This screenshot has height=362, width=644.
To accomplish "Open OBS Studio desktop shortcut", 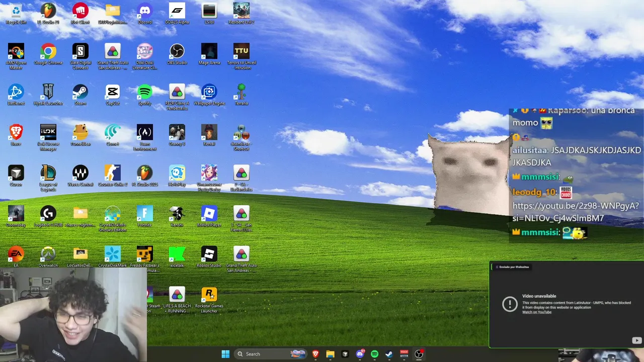I will (x=177, y=54).
